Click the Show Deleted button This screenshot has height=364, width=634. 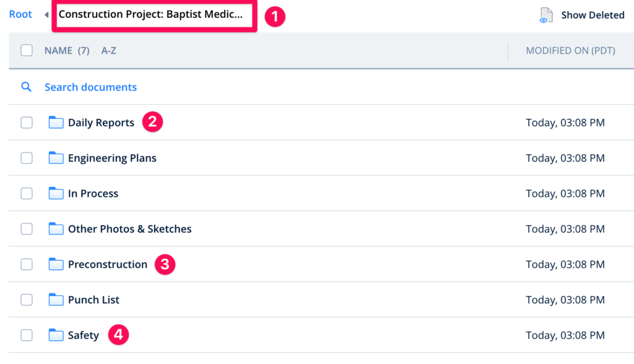[x=592, y=15]
